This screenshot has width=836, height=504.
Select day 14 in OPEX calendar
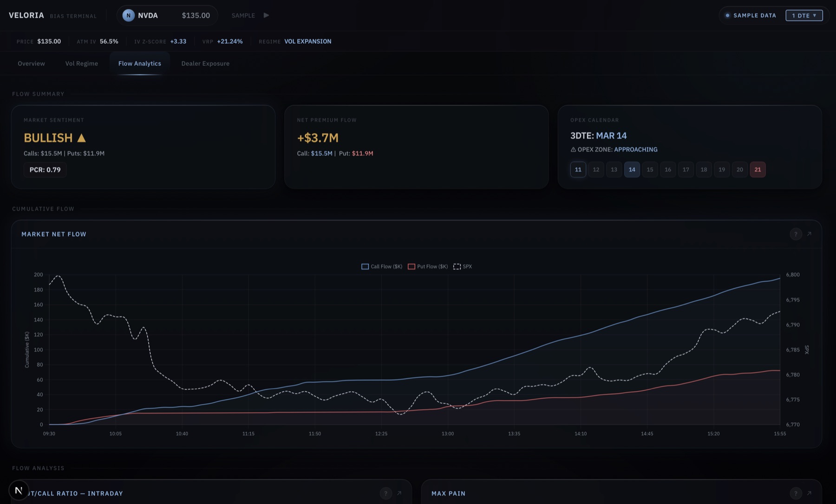click(632, 169)
